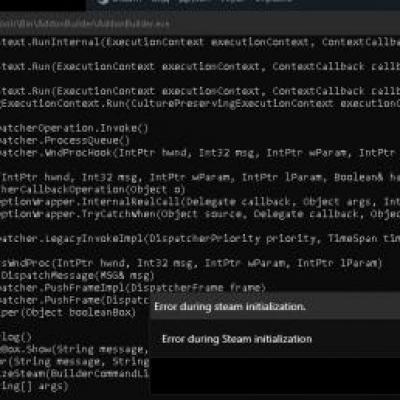Click the Steam logo icon at top
Image resolution: width=400 pixels, height=400 pixels.
(104, 1)
